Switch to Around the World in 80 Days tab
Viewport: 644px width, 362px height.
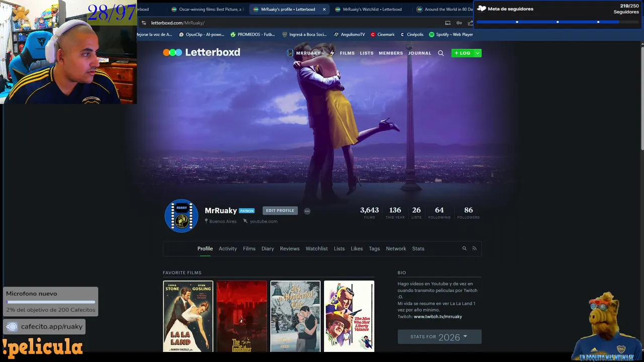point(445,9)
